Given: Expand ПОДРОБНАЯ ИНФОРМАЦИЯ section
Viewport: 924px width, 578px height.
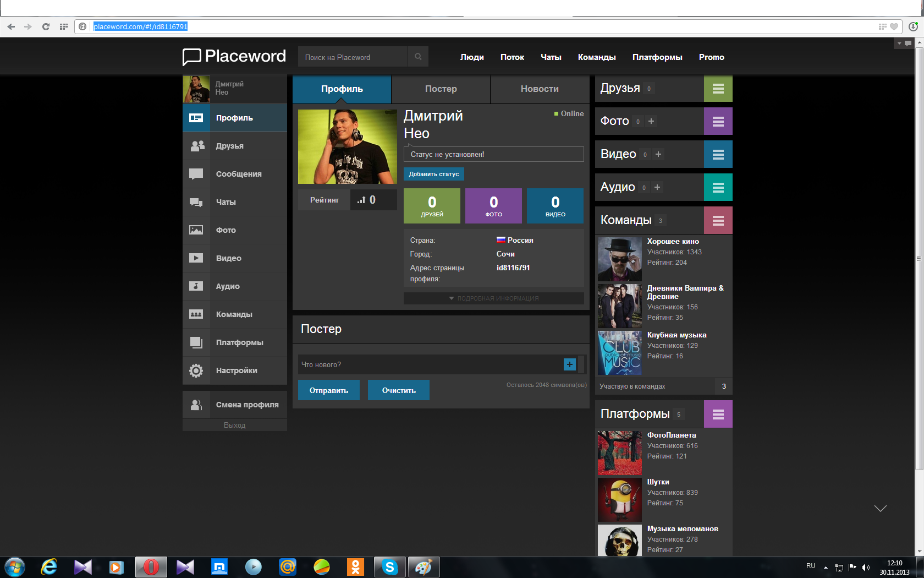Looking at the screenshot, I should click(494, 298).
